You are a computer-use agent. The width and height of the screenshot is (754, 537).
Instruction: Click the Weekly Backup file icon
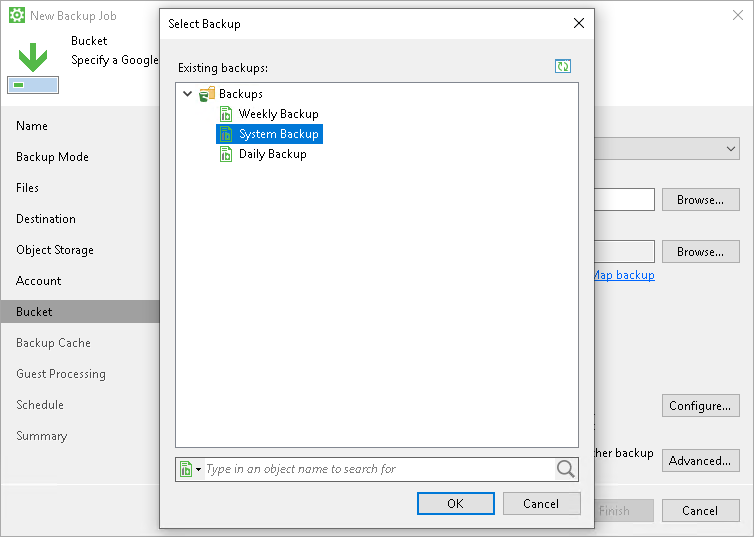click(226, 114)
